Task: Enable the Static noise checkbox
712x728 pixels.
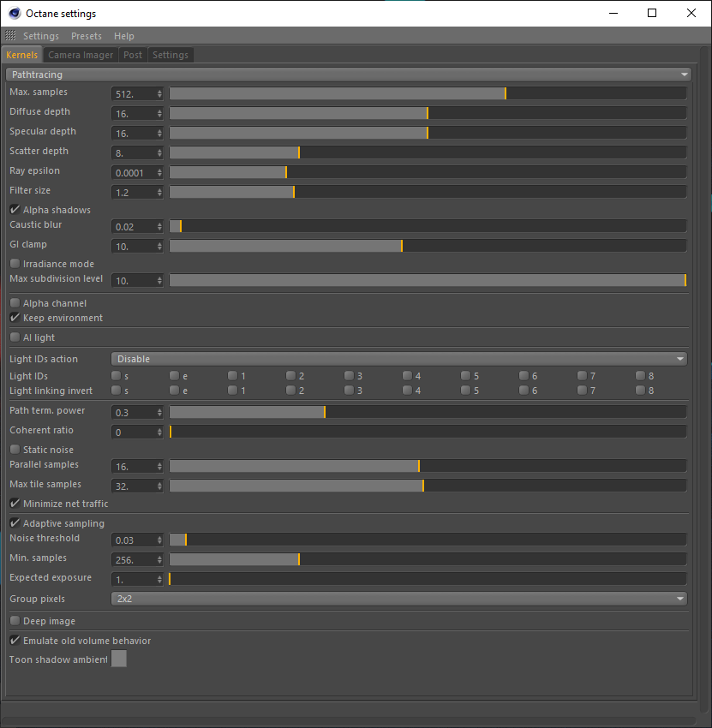Action: (15, 449)
